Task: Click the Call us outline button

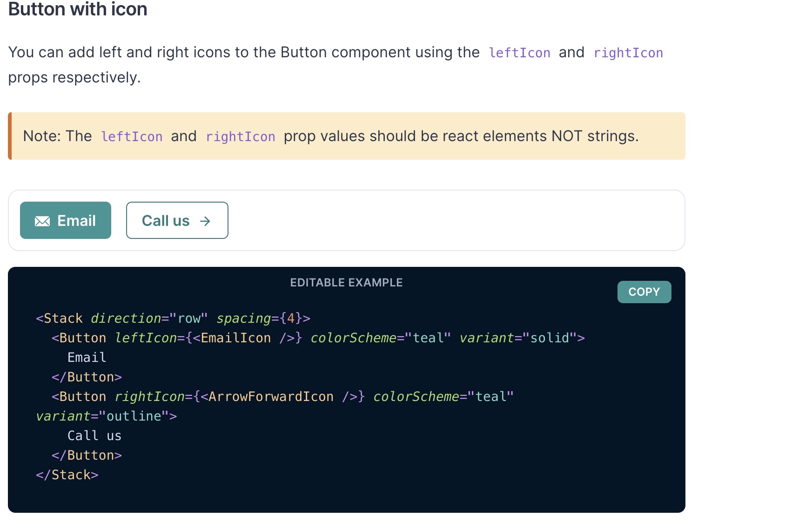Action: click(177, 220)
